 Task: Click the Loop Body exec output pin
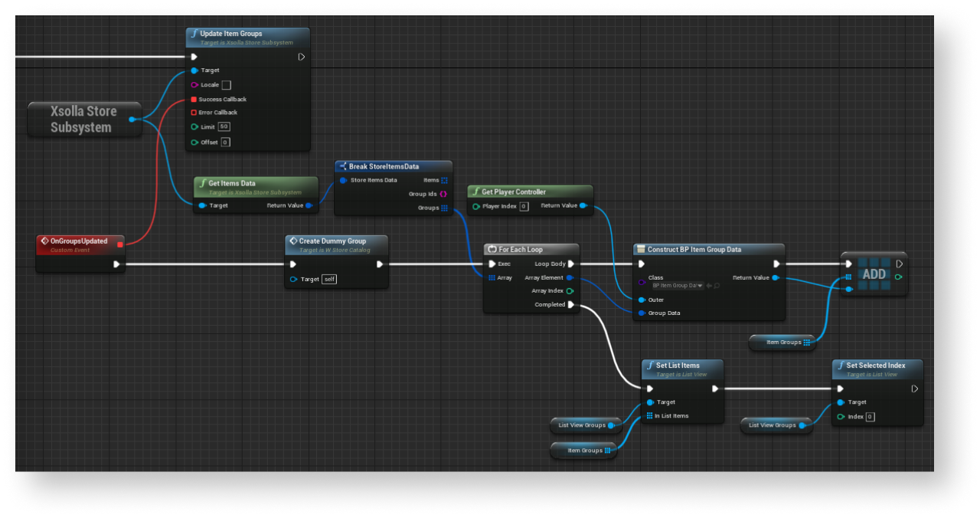tap(571, 264)
